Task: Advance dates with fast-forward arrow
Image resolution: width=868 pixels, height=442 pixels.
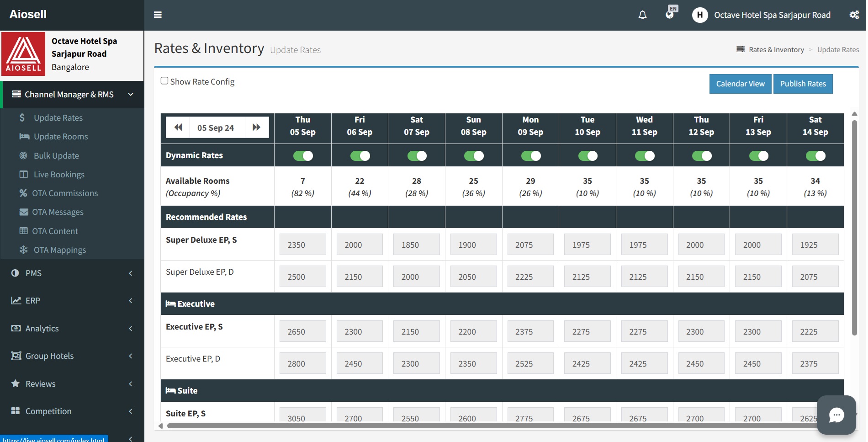Action: click(257, 128)
